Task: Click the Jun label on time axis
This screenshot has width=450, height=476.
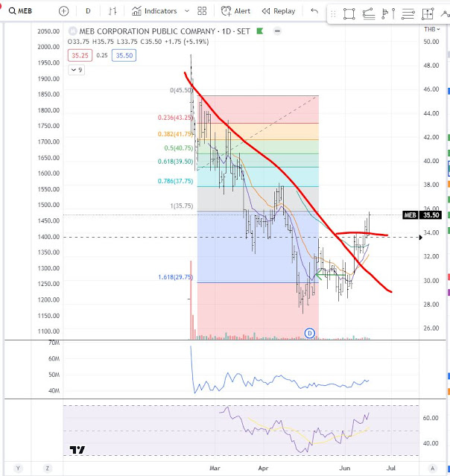Action: pos(345,468)
